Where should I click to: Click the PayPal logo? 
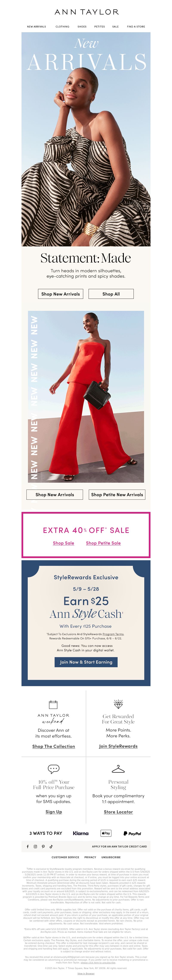132,833
